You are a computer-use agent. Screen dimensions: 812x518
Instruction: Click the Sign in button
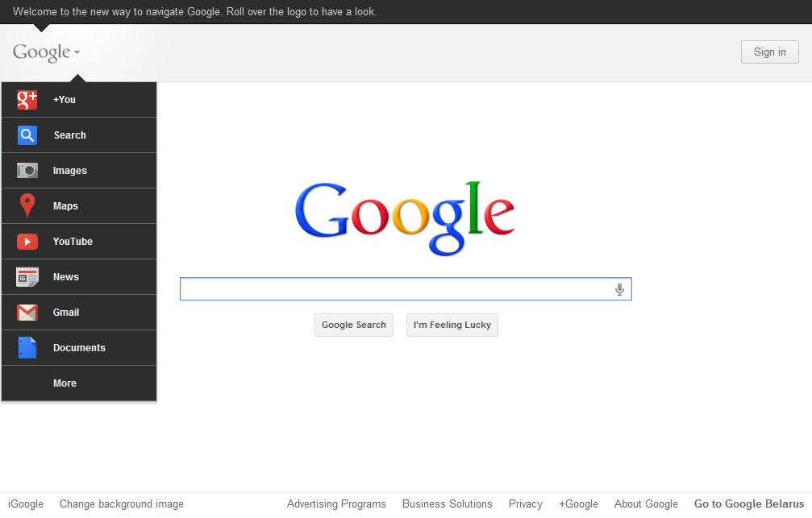[x=769, y=52]
